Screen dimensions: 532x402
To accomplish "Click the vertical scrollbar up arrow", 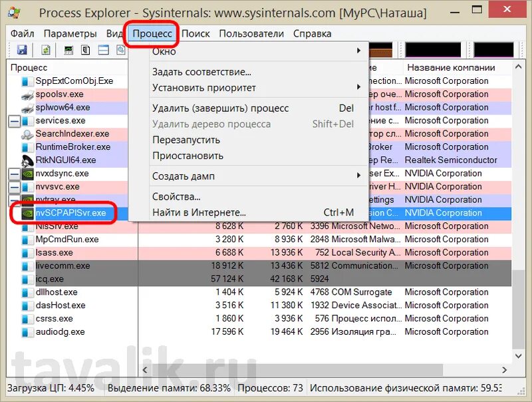I will [x=518, y=67].
